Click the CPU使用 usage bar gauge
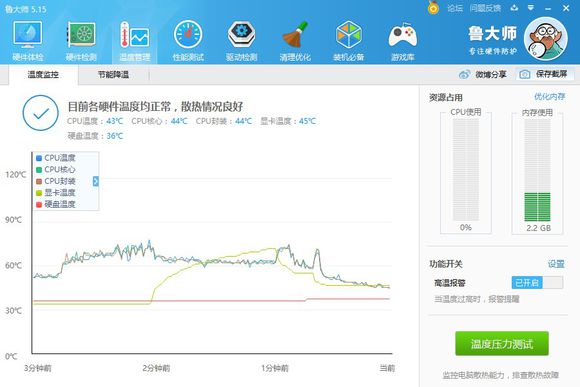The height and width of the screenshot is (387, 580). point(466,170)
